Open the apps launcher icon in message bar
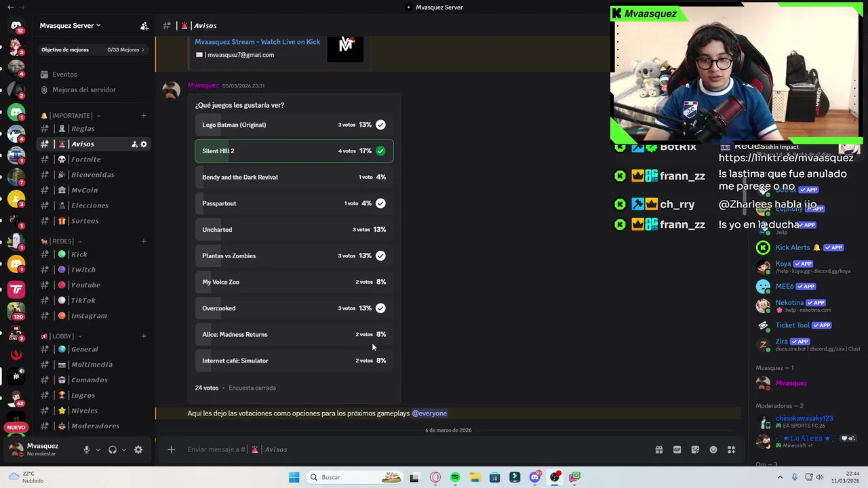Screen dimensions: 868x488 (732, 449)
